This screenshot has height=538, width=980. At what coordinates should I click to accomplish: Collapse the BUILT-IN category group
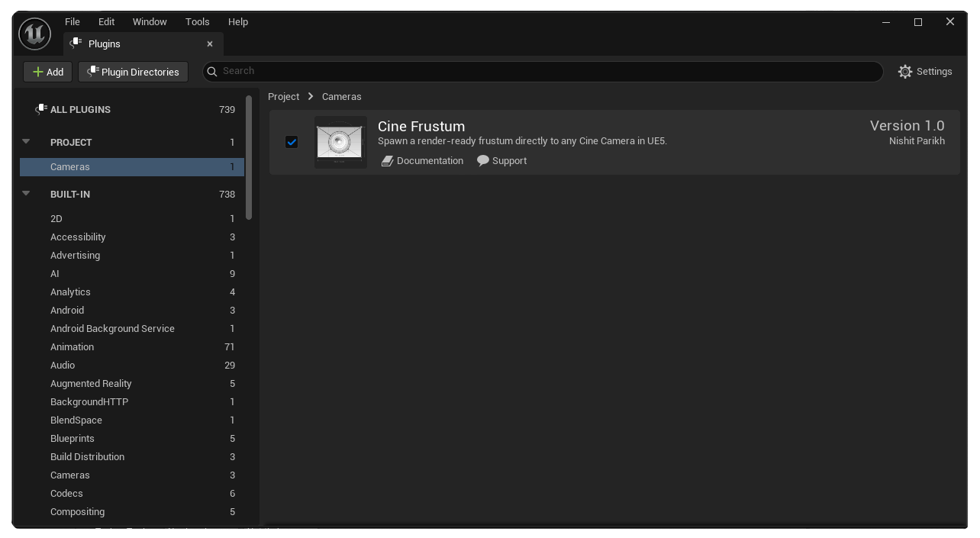26,193
